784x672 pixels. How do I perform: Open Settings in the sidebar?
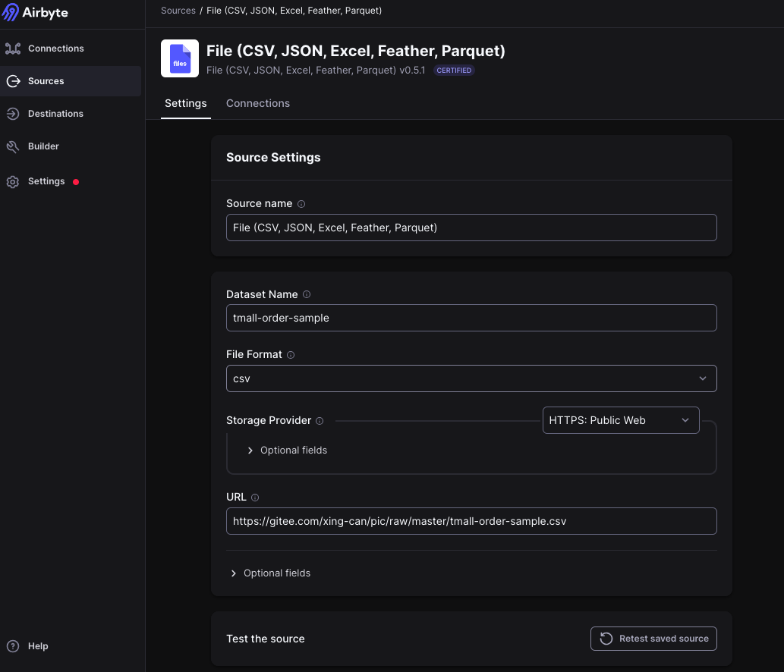pos(71,181)
